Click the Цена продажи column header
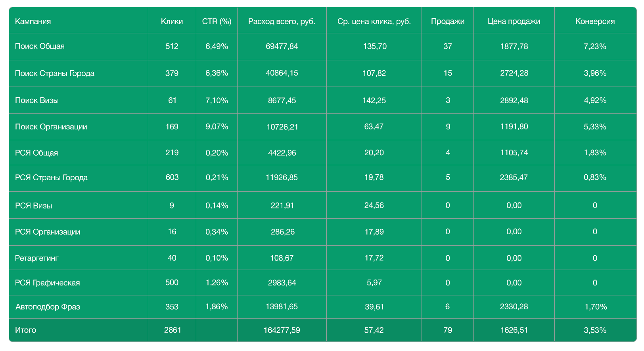644x351 pixels. point(514,21)
